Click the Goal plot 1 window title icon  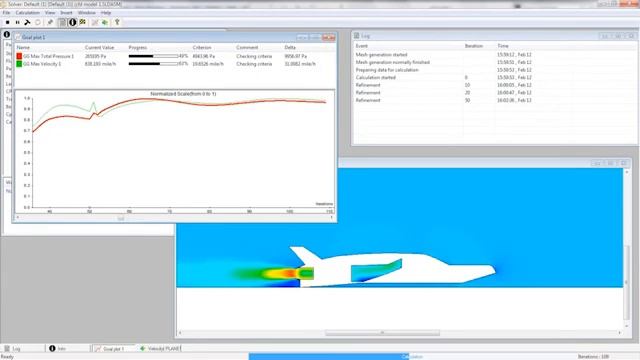[x=18, y=37]
